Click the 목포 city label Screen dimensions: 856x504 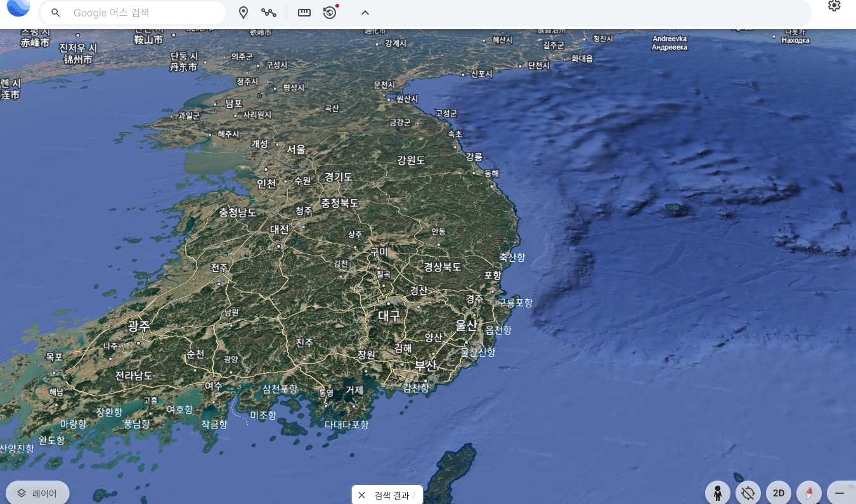pos(55,357)
